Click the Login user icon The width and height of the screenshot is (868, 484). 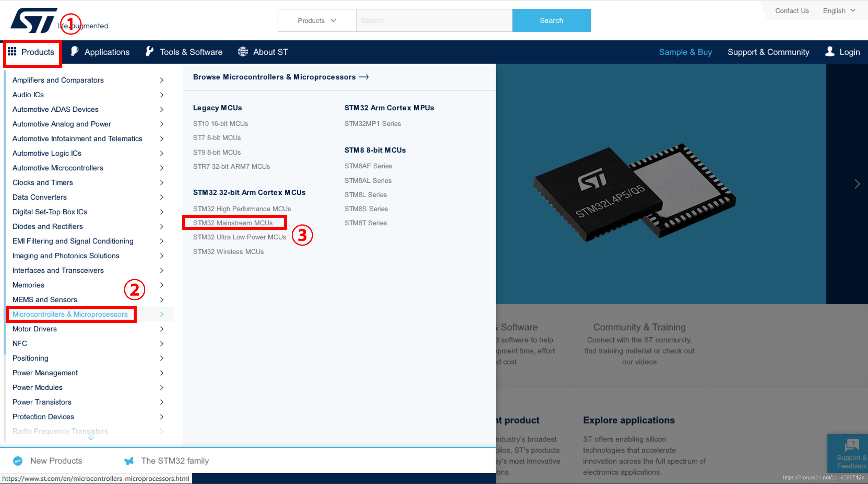[x=830, y=51]
